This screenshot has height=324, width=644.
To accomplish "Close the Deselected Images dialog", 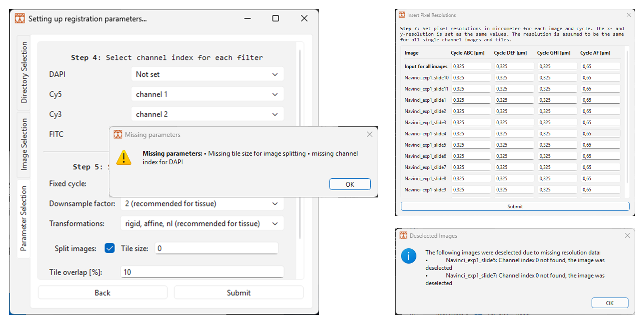I will [x=627, y=236].
